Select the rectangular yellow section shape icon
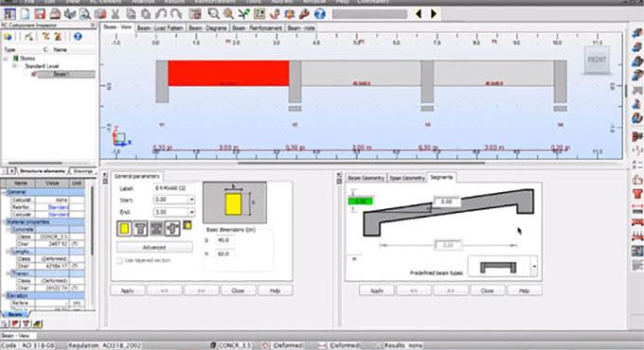Image resolution: width=644 pixels, height=350 pixels. tap(124, 229)
